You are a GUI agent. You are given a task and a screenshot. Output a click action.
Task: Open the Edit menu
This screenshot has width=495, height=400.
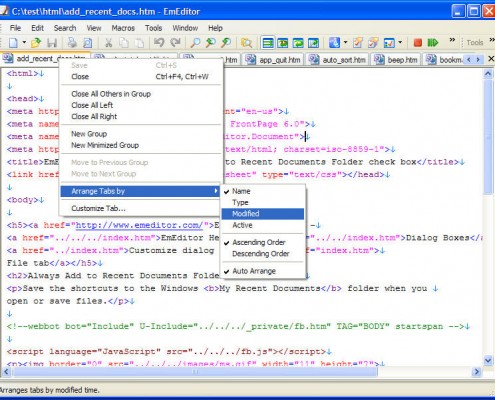(37, 28)
